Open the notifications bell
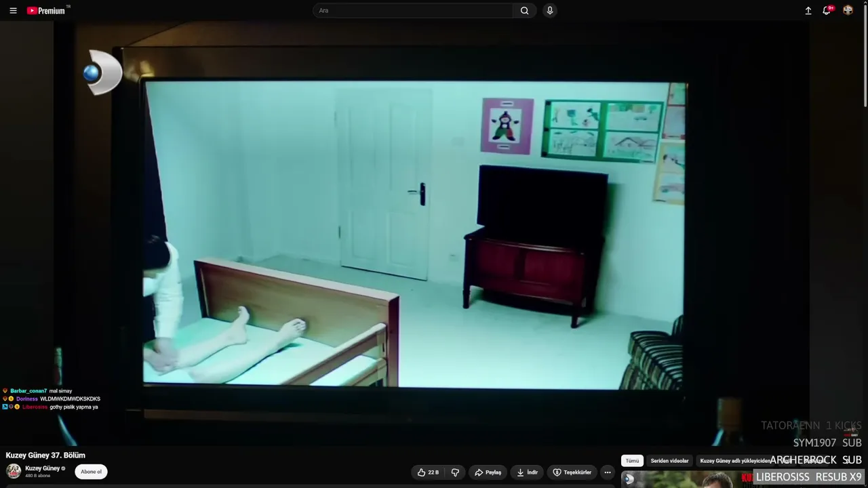Screen dimensions: 868x488 pyautogui.click(x=827, y=10)
